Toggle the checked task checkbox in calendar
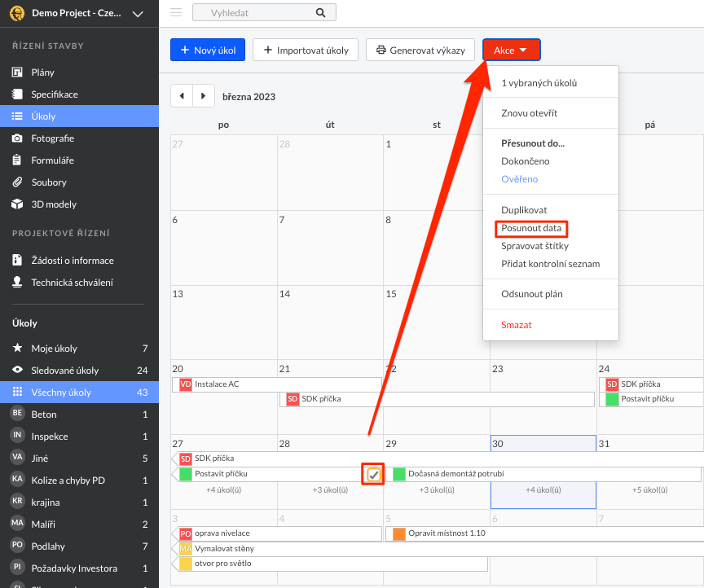 374,474
